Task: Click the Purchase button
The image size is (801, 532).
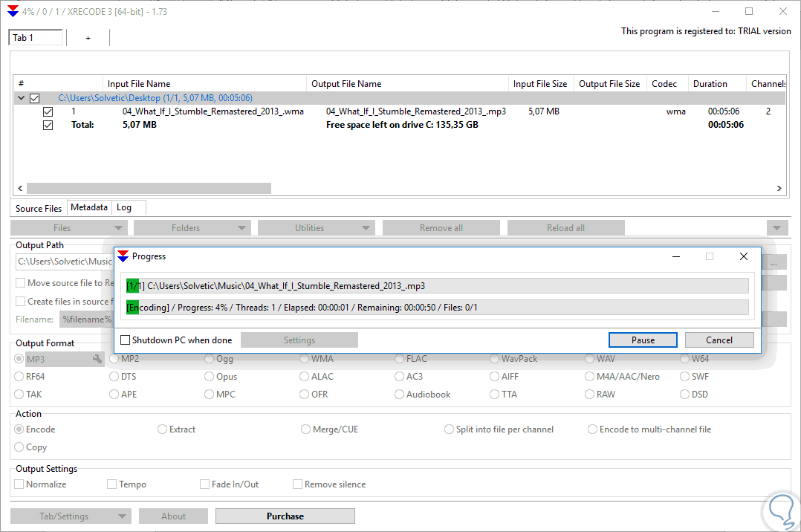Action: pyautogui.click(x=285, y=516)
